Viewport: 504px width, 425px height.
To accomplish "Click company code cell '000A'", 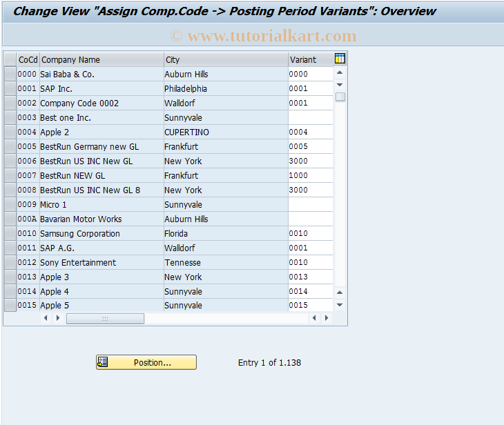I will click(x=28, y=219).
